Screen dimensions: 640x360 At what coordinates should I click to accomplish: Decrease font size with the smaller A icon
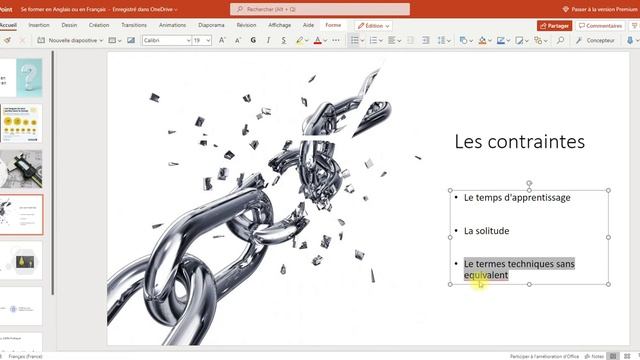tap(238, 40)
